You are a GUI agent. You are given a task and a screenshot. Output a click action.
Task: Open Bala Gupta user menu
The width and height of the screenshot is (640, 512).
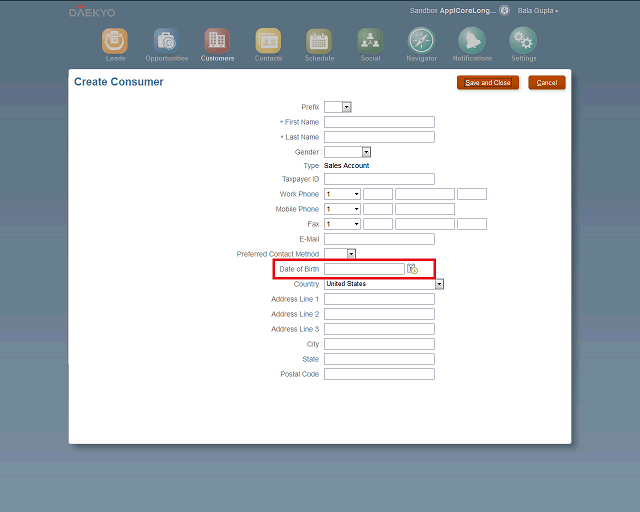[x=538, y=11]
